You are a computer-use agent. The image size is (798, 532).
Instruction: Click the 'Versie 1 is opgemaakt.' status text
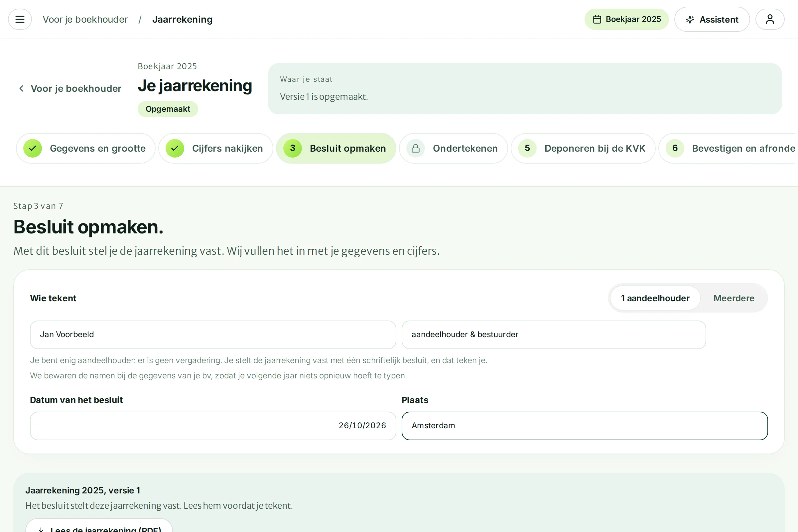point(324,97)
